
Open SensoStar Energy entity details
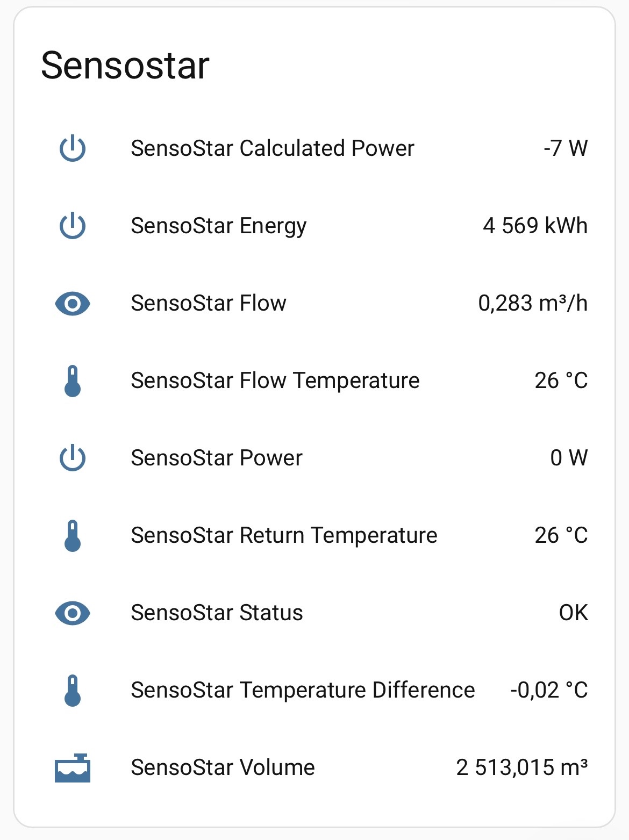coord(219,226)
